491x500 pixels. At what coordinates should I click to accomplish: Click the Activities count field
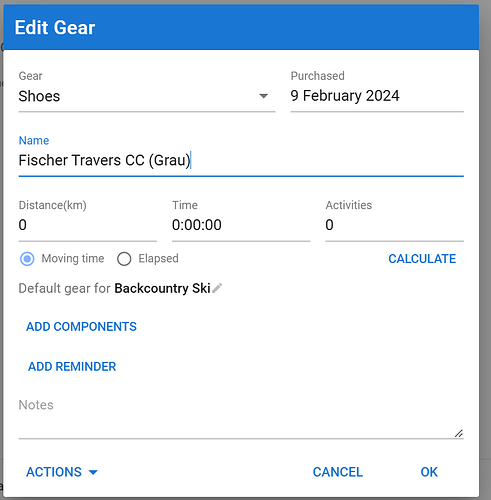[x=394, y=225]
